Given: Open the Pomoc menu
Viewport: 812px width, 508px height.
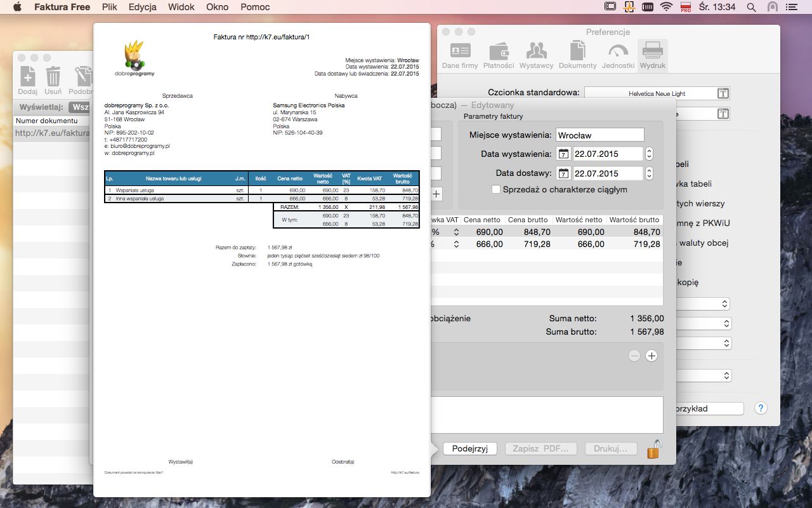Looking at the screenshot, I should [x=255, y=7].
